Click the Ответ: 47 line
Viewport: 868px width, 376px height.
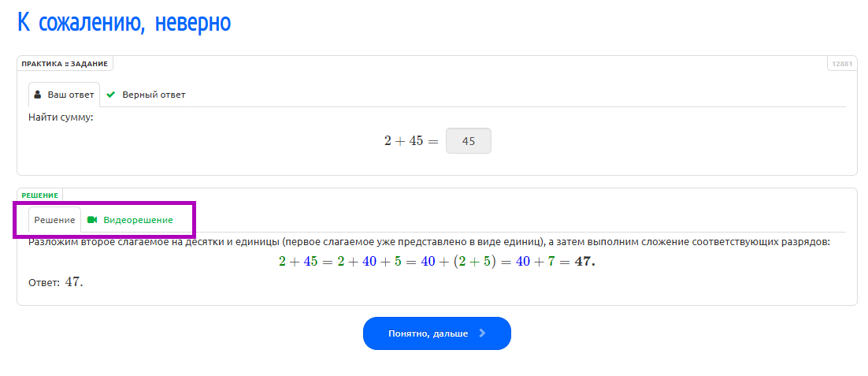[x=56, y=282]
